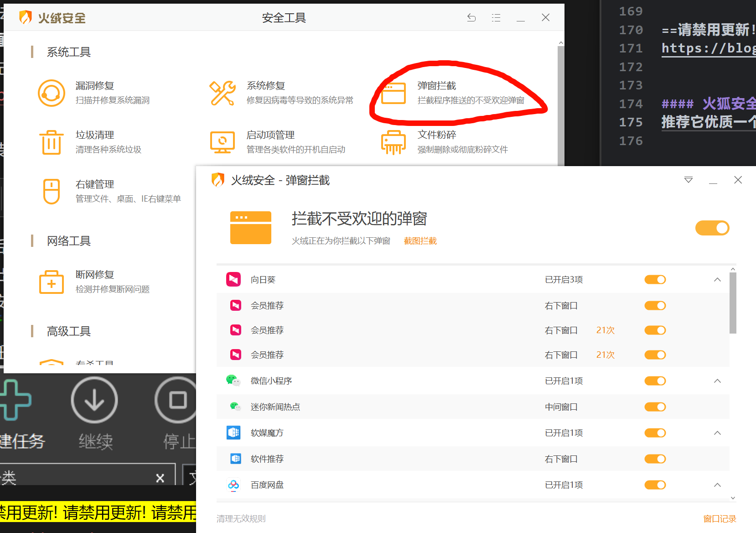The height and width of the screenshot is (533, 756).
Task: Collapse the 百度网盘 group chevron
Action: coord(717,485)
